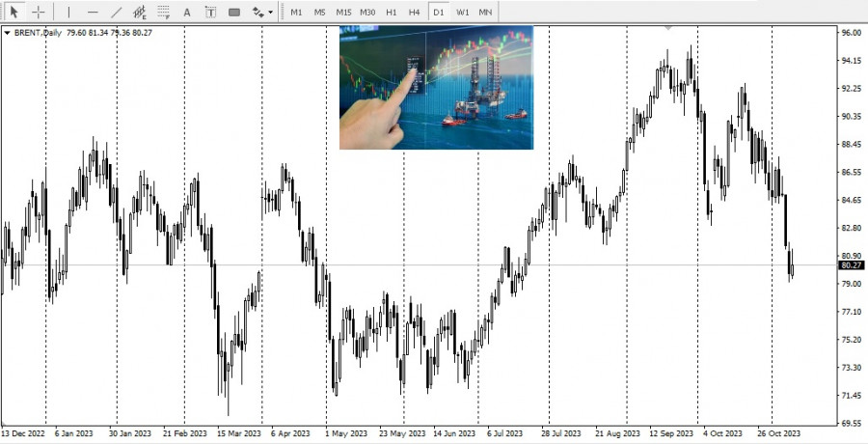Click the 1 May 2023 date label
Image resolution: width=868 pixels, height=444 pixels.
point(346,433)
